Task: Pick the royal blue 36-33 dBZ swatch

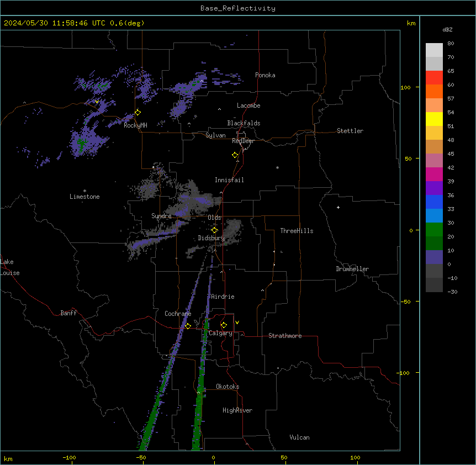Action: click(434, 202)
